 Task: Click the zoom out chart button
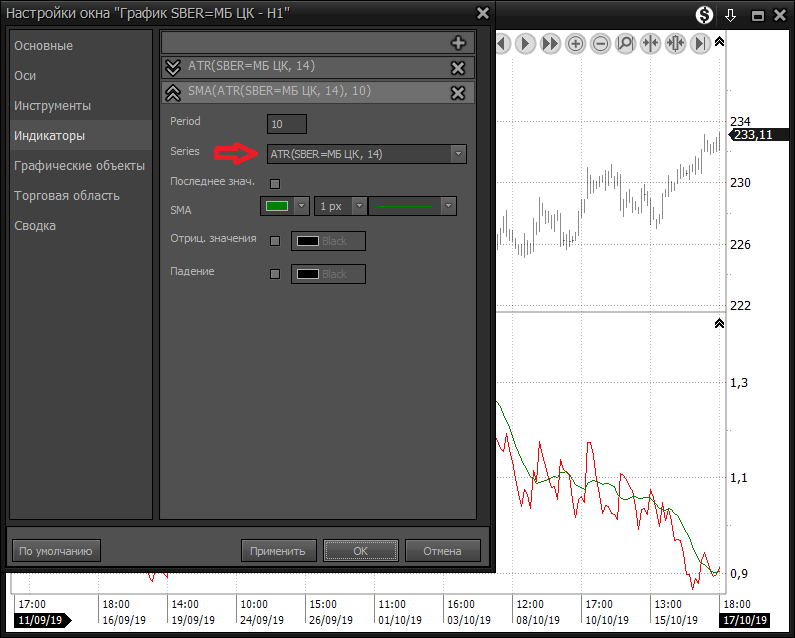pyautogui.click(x=601, y=44)
